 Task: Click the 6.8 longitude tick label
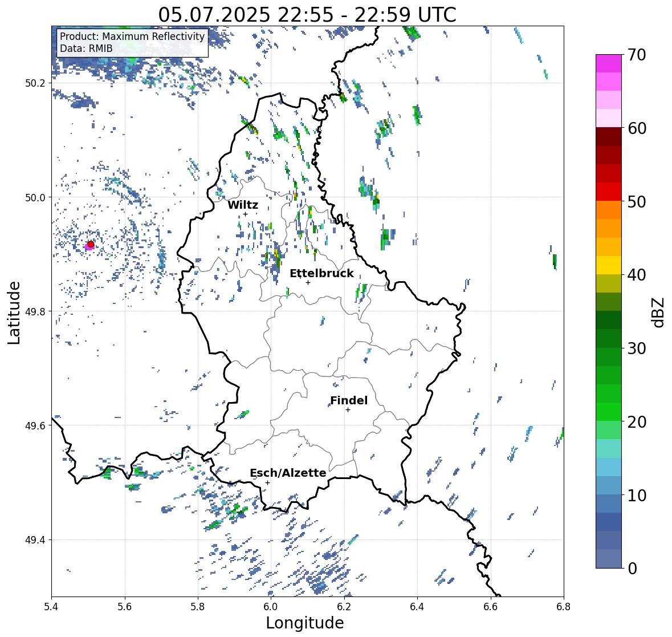pos(564,607)
